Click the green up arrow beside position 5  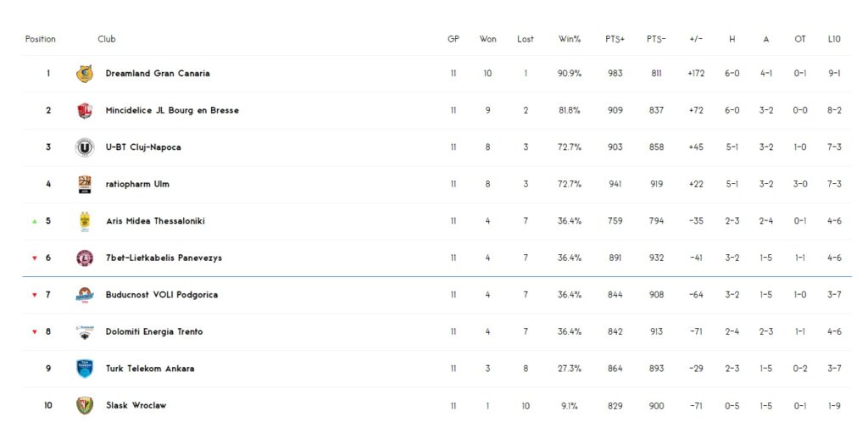tap(35, 221)
